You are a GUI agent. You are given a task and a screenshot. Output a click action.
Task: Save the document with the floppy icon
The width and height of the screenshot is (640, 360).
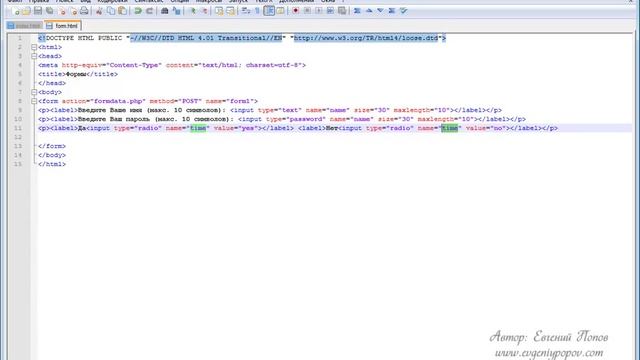(x=38, y=11)
